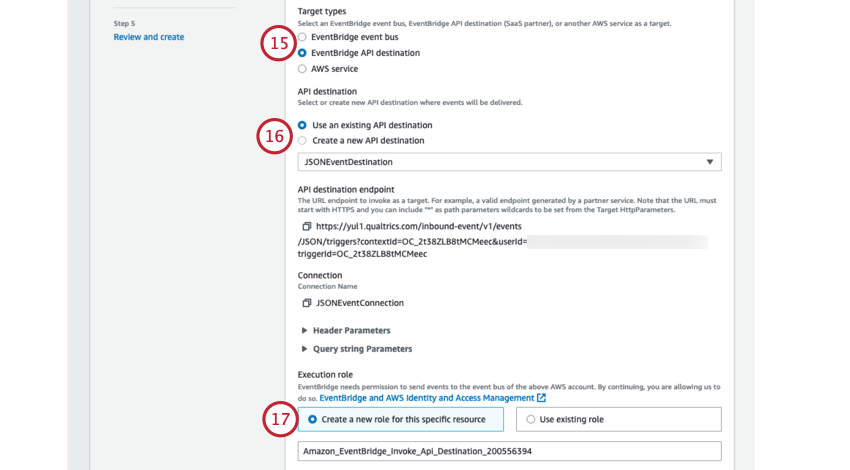Click the role name input field
The height and width of the screenshot is (470, 850).
coord(509,451)
